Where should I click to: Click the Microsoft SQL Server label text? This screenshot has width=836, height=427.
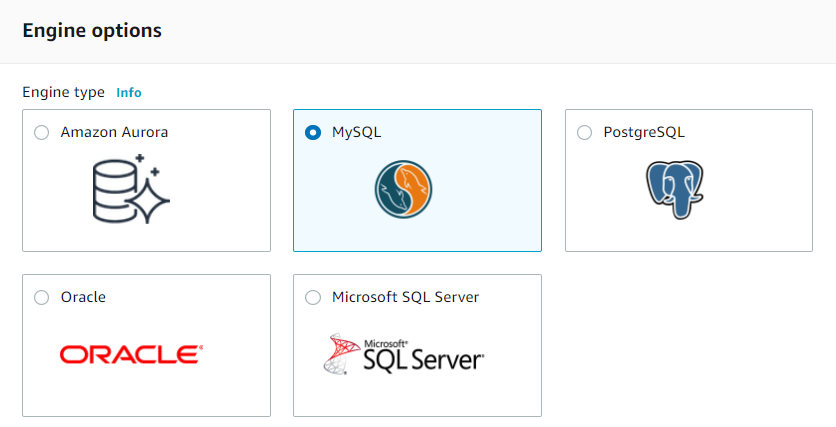(x=405, y=297)
